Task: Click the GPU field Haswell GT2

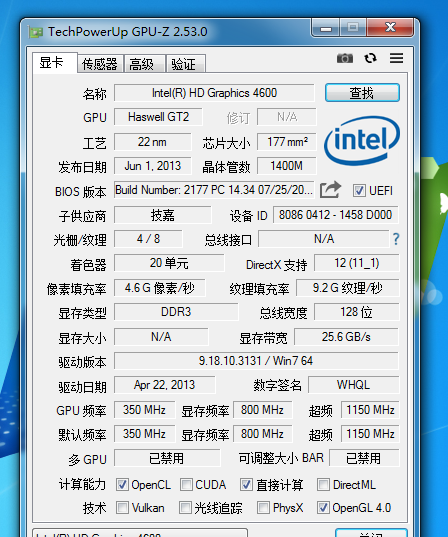Action: pos(158,117)
